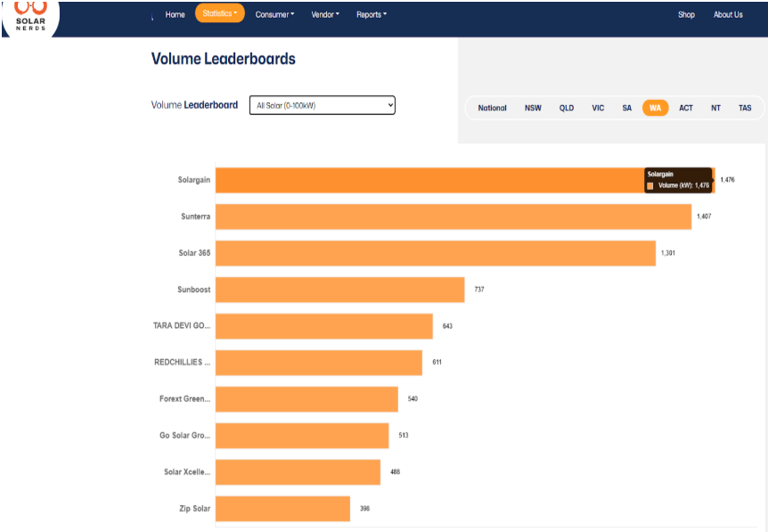Open the Home page link
The width and height of the screenshot is (768, 532).
click(175, 14)
